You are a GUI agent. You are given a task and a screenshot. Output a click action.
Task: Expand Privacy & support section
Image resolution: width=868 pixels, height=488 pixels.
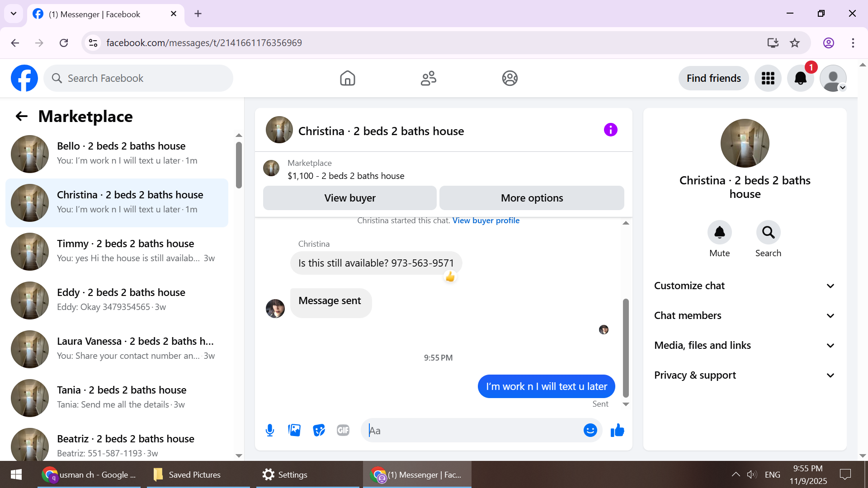click(x=745, y=375)
